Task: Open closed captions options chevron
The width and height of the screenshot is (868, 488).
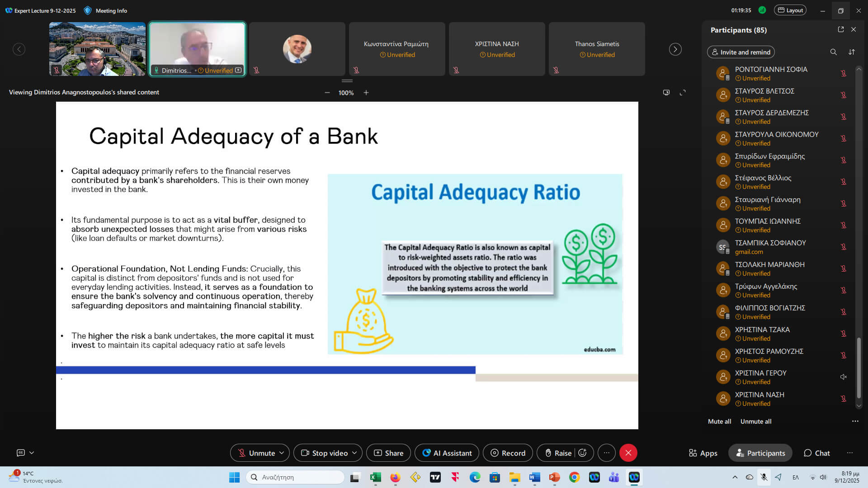Action: click(32, 453)
